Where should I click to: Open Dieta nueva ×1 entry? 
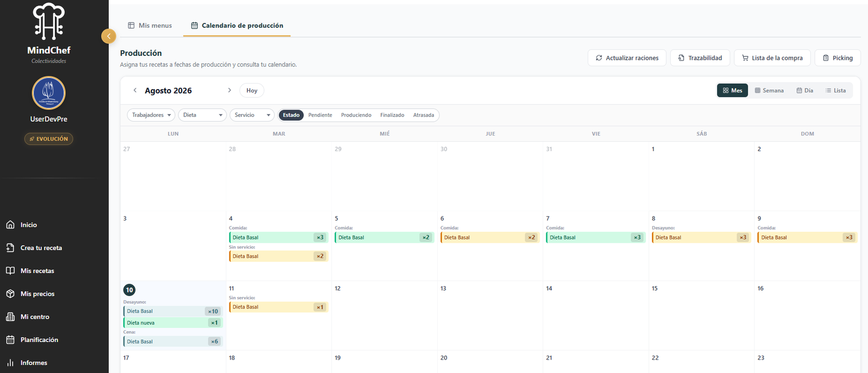pos(173,323)
